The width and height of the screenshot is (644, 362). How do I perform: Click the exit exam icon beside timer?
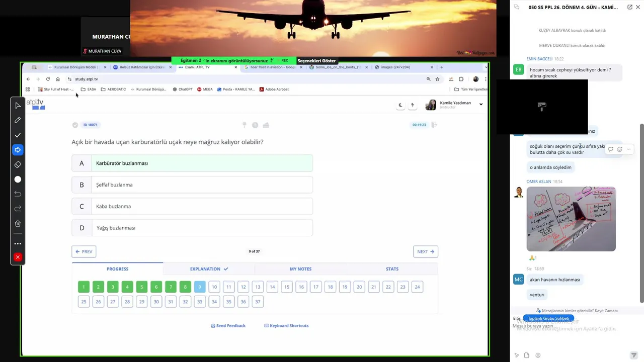[434, 125]
